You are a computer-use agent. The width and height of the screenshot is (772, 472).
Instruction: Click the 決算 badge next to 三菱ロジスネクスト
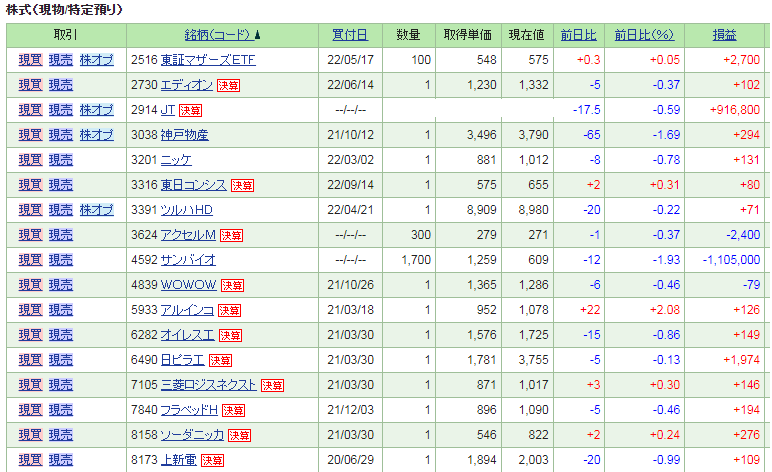pos(272,385)
